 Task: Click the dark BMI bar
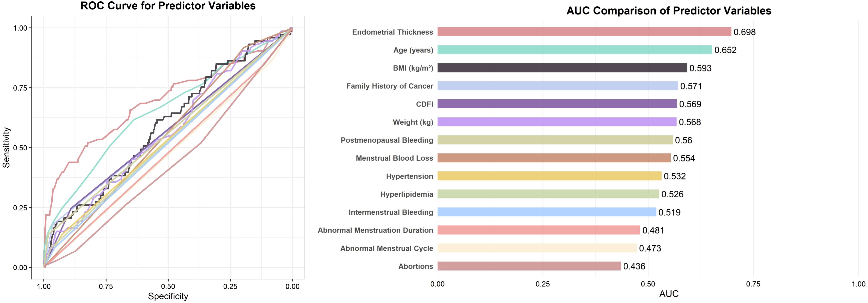(x=562, y=68)
